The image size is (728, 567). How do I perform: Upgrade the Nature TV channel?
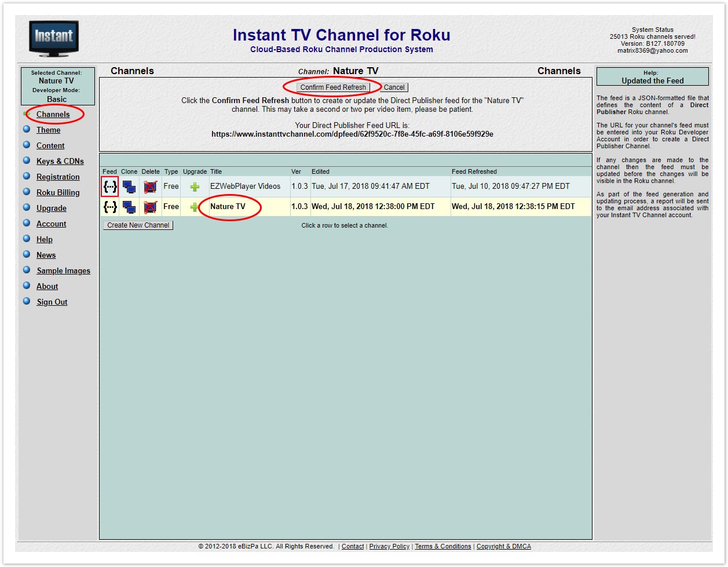pos(195,207)
